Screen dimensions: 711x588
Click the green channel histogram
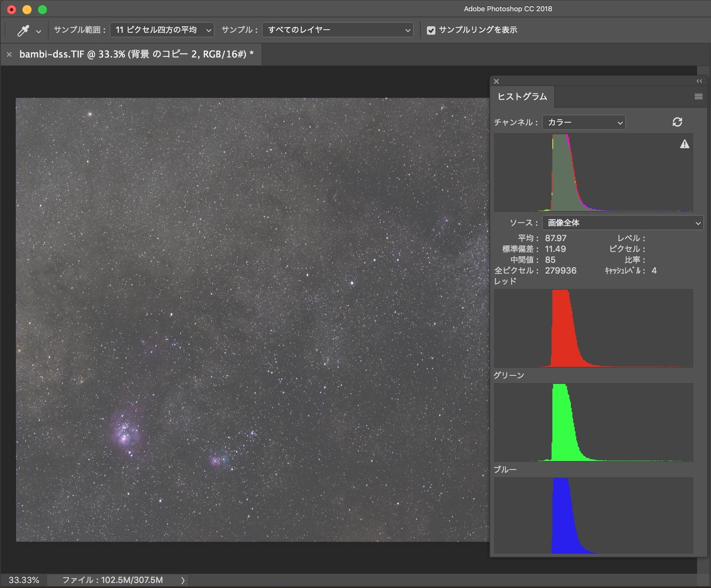click(593, 422)
